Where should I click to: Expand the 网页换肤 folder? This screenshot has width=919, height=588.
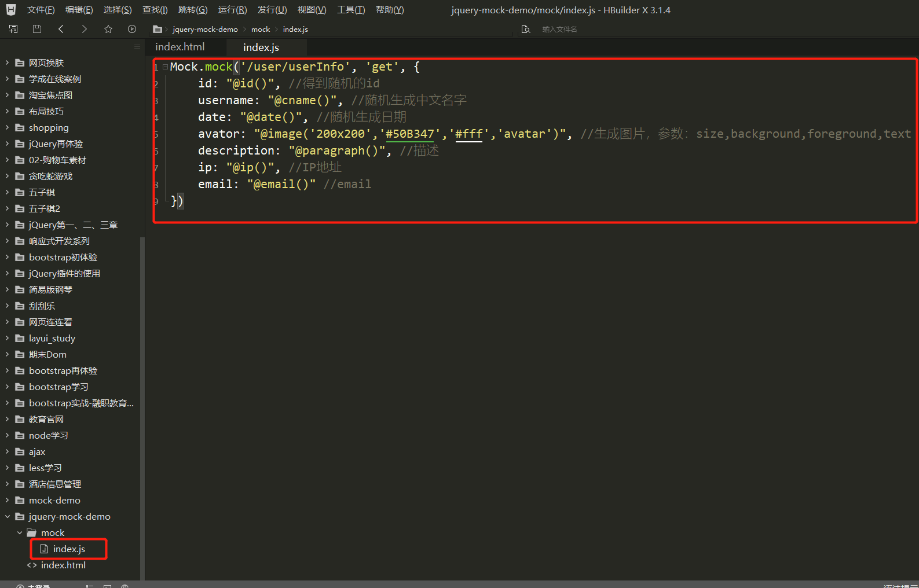(x=7, y=63)
